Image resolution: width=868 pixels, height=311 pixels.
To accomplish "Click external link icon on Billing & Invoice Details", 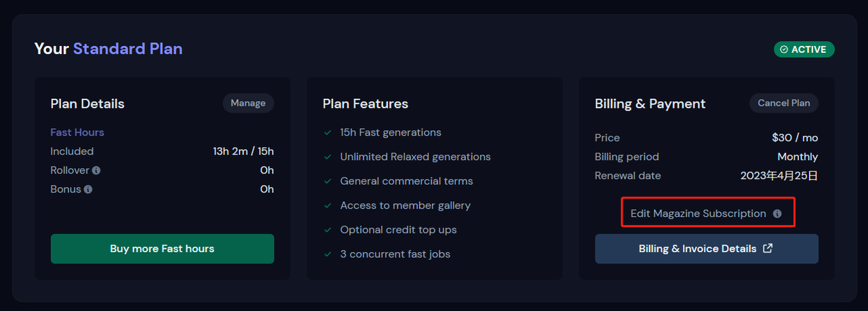I will [x=768, y=249].
